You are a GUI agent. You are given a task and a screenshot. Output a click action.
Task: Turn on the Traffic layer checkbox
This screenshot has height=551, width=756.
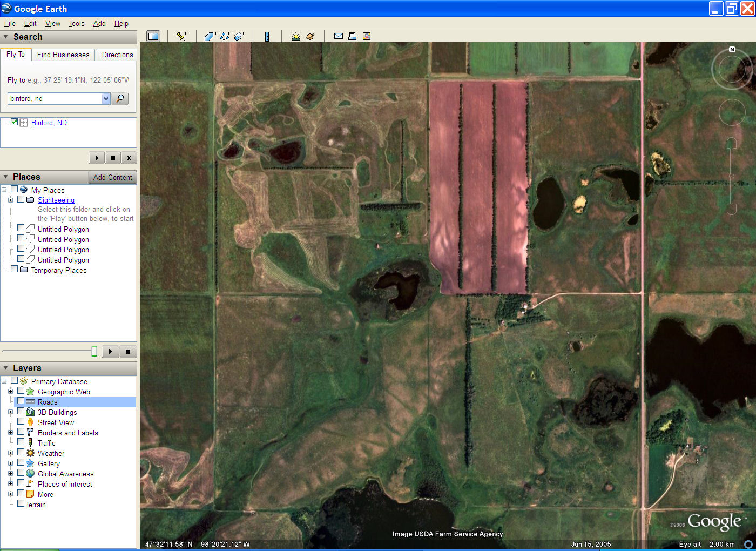(21, 442)
